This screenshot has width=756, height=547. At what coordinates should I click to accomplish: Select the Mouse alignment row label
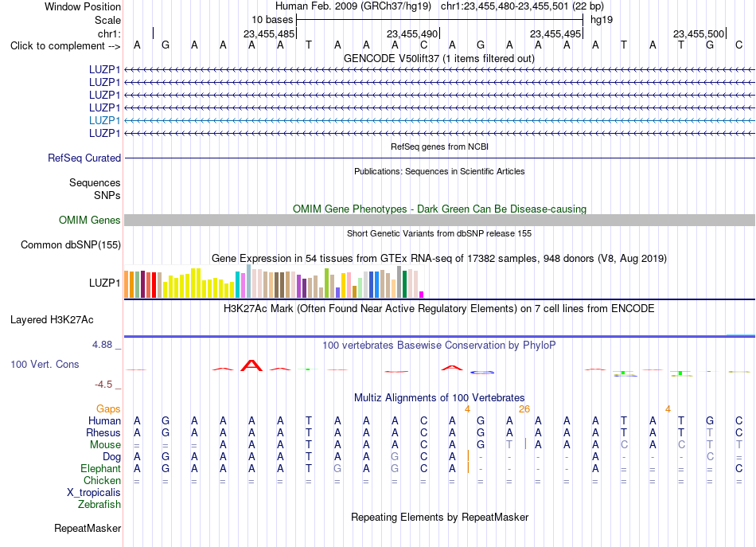(105, 445)
